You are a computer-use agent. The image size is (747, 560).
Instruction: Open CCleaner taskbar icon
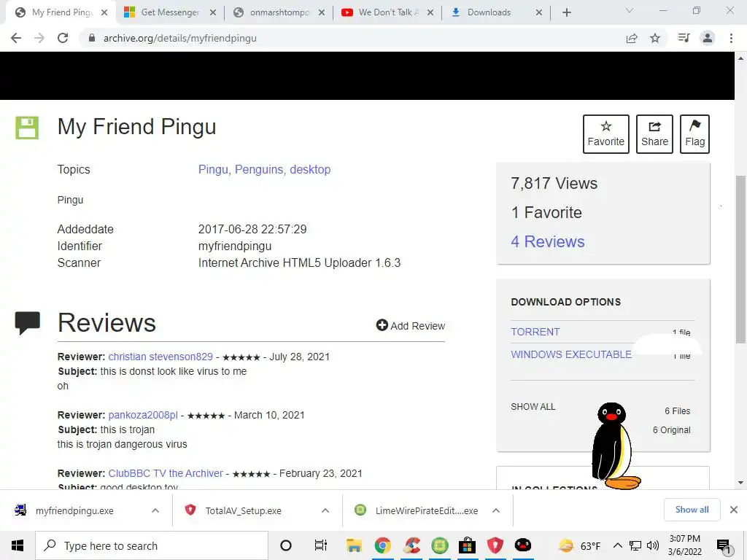tap(411, 545)
